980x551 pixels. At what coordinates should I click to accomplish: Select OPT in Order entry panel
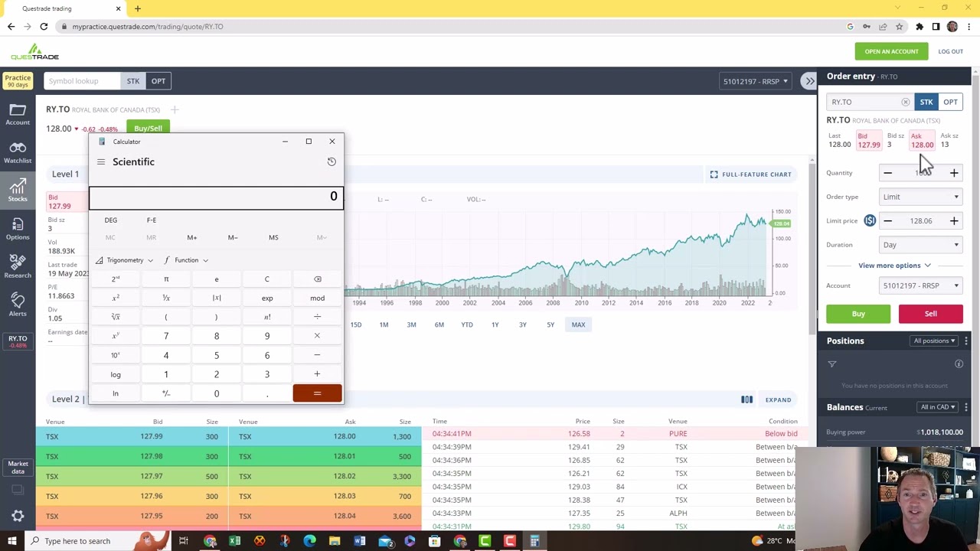click(950, 102)
